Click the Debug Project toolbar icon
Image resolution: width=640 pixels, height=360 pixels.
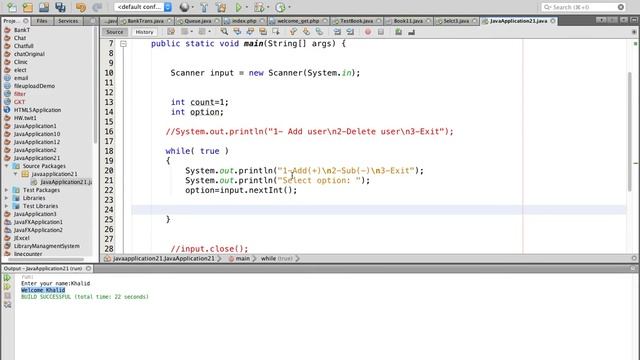[x=259, y=7]
